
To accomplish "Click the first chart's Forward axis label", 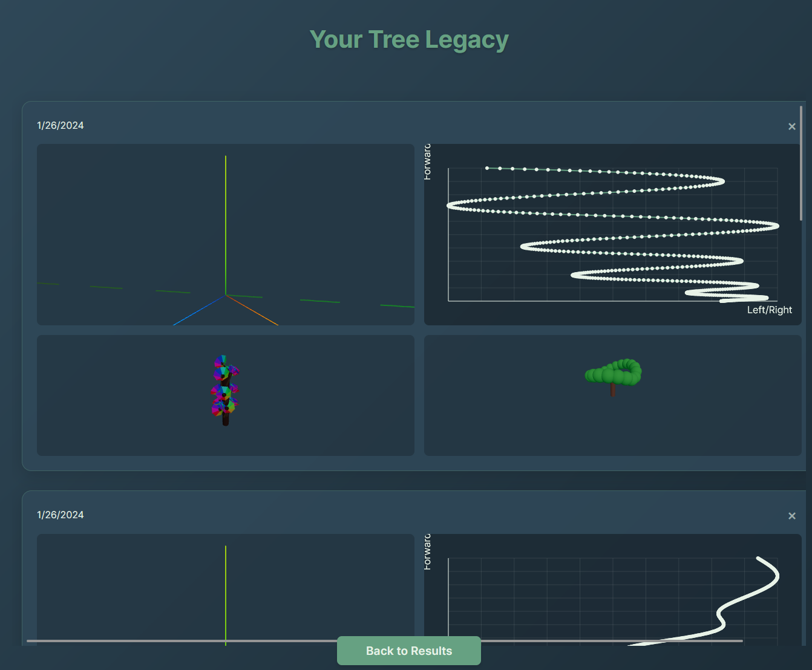I will [427, 162].
